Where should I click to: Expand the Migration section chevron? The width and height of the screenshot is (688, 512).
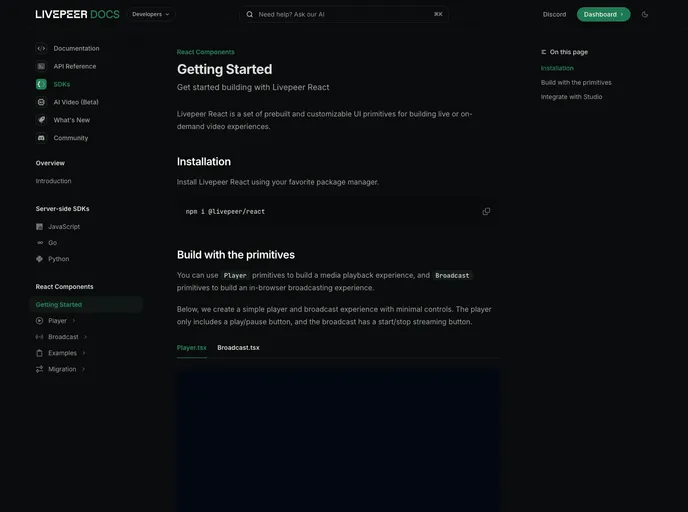83,369
